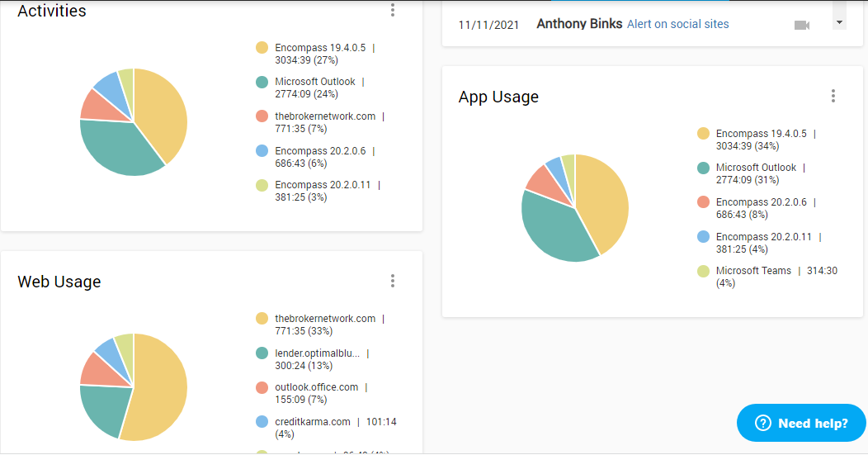Select the Microsoft Teams label in App Usage
The height and width of the screenshot is (455, 868).
click(753, 271)
